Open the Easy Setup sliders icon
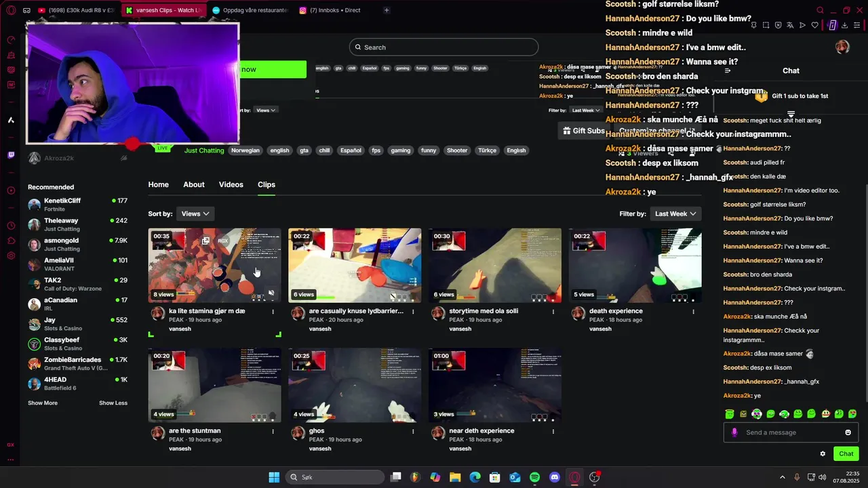This screenshot has width=868, height=488. 857,25
